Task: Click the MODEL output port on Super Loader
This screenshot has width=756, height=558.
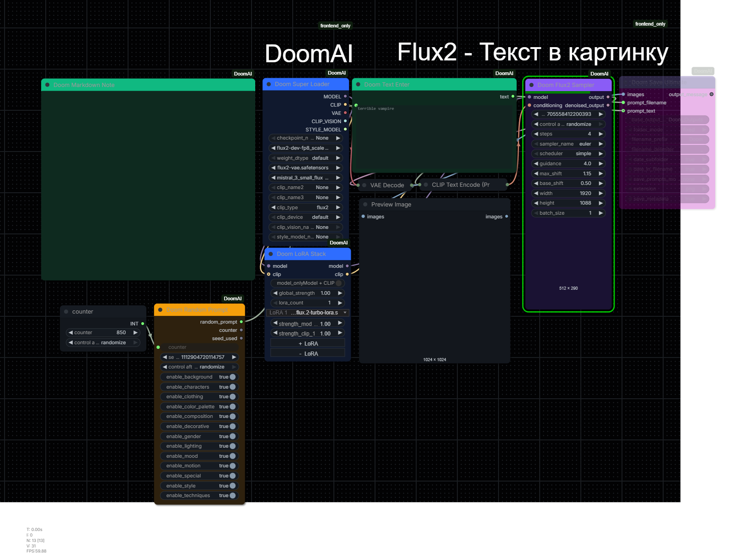Action: point(345,97)
